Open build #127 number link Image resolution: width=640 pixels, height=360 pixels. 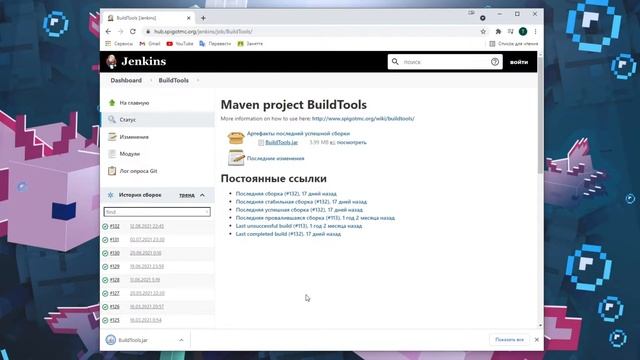[115, 293]
